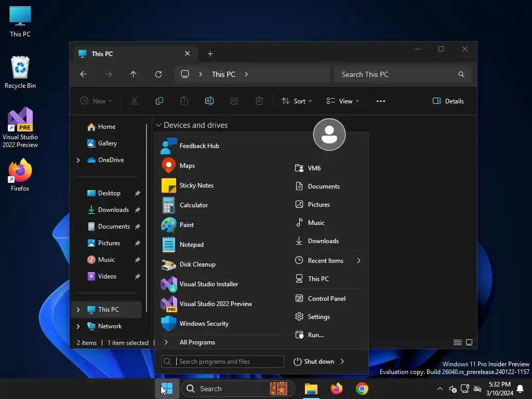
Task: Expand the Recent Items submenu arrow
Action: pyautogui.click(x=358, y=261)
